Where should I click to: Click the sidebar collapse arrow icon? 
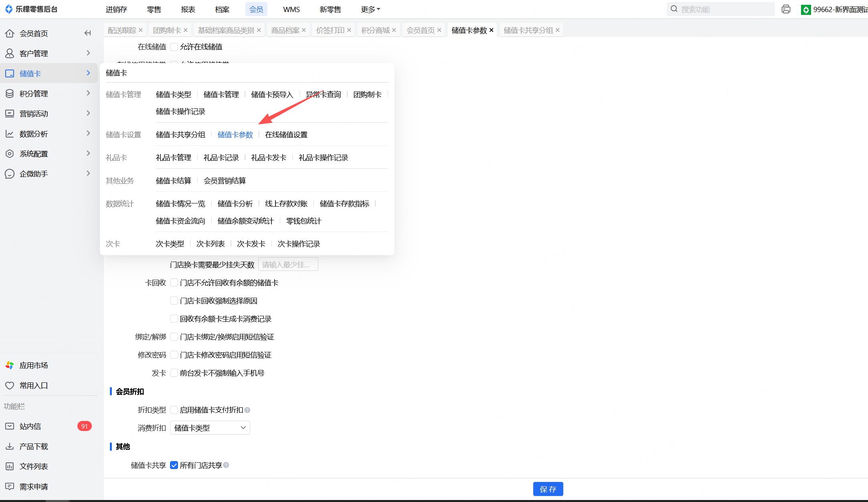(87, 33)
